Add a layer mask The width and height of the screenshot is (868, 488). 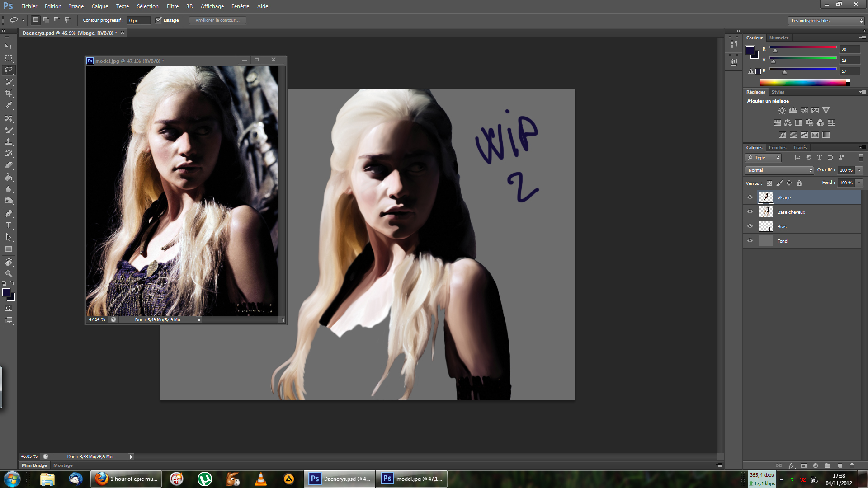point(803,466)
